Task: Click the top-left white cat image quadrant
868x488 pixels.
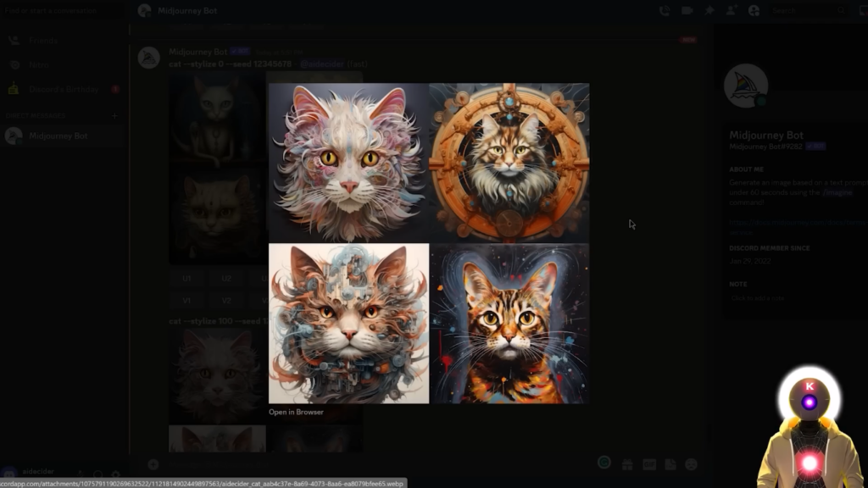Action: (348, 163)
